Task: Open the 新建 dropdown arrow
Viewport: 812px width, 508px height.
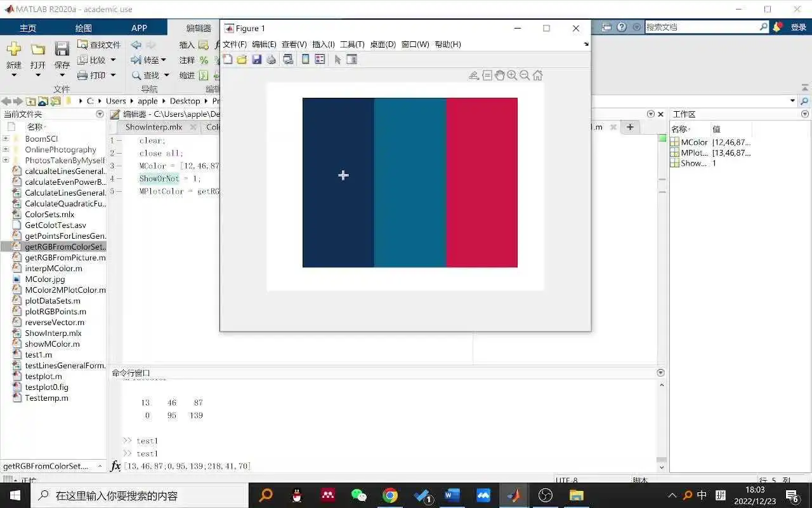Action: click(14, 76)
